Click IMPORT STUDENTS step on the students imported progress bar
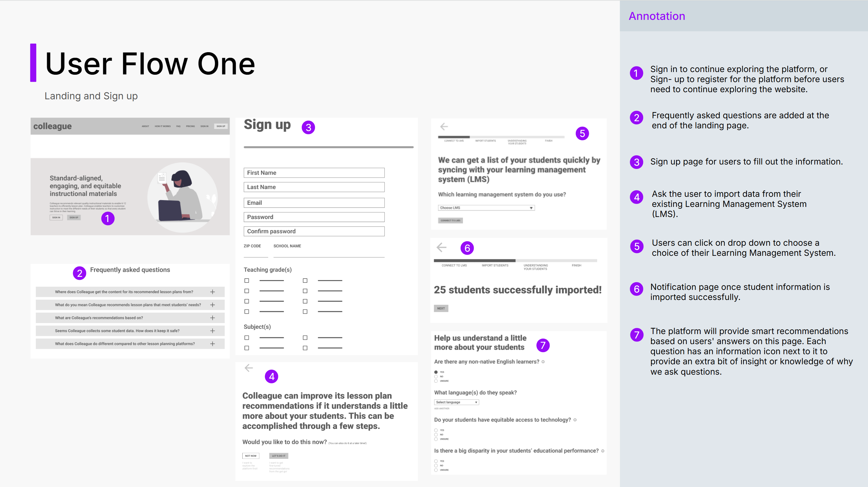This screenshot has height=487, width=868. click(495, 265)
